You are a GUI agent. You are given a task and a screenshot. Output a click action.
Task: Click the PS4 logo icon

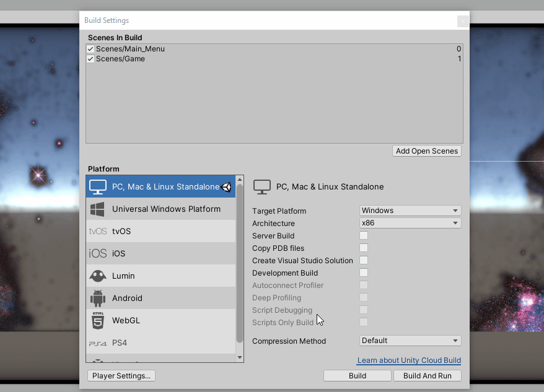tap(98, 344)
